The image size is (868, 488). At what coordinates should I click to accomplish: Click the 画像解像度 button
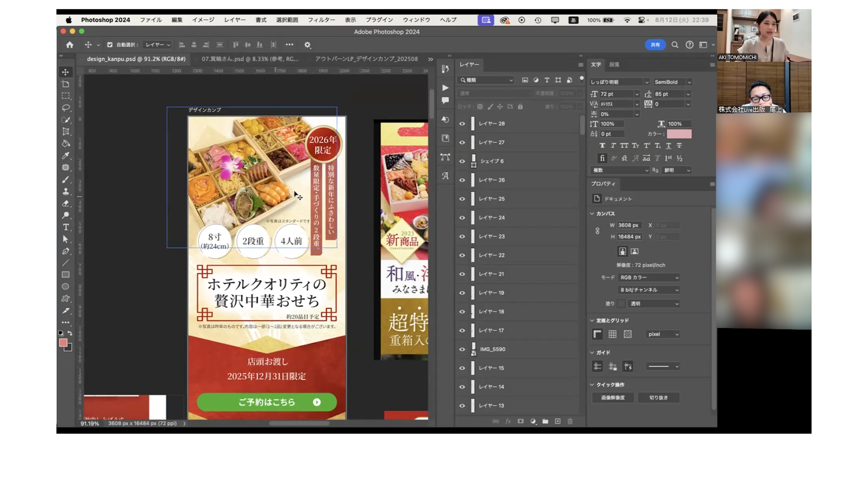(x=613, y=398)
